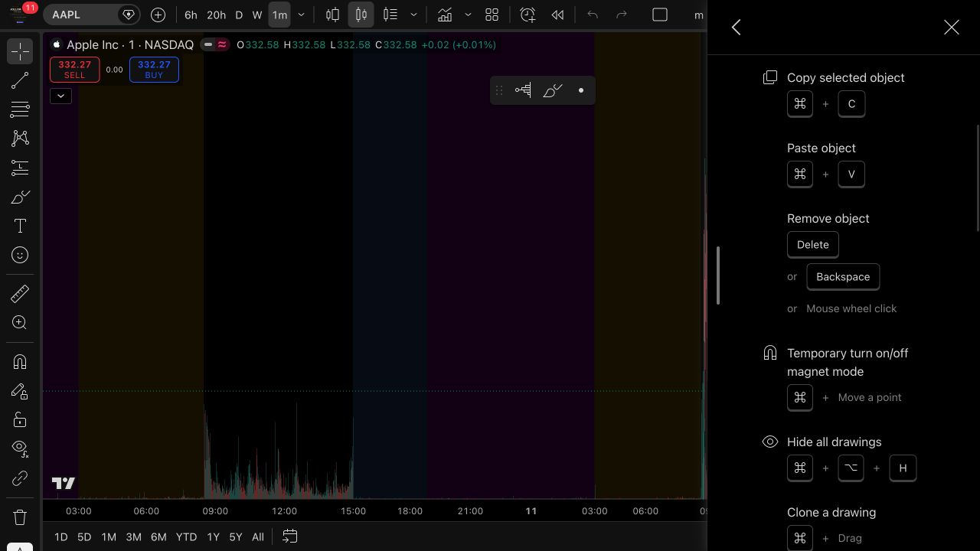This screenshot has width=980, height=551.
Task: Open the Fibonacci and Gann tools
Action: 20,109
